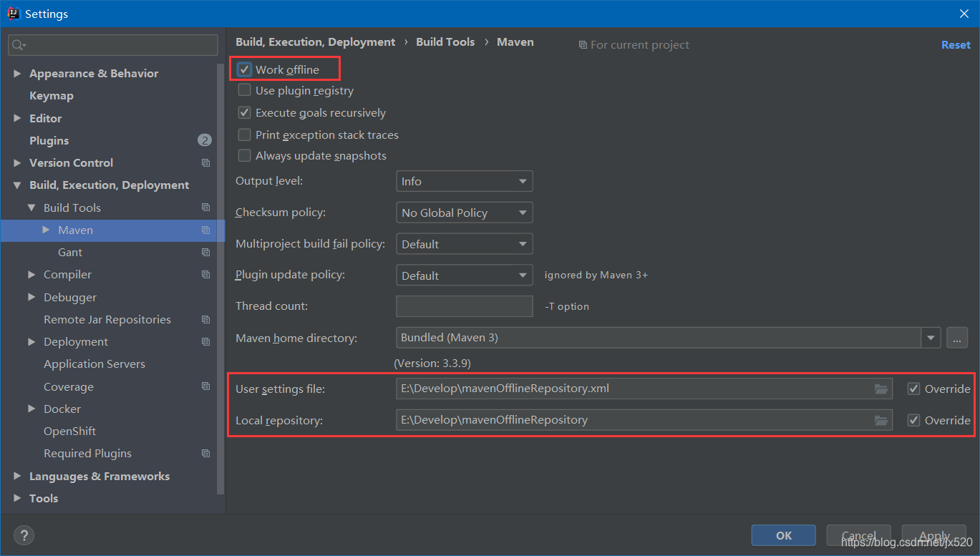The image size is (980, 556).
Task: Expand the Maven subtree arrow
Action: click(x=46, y=230)
